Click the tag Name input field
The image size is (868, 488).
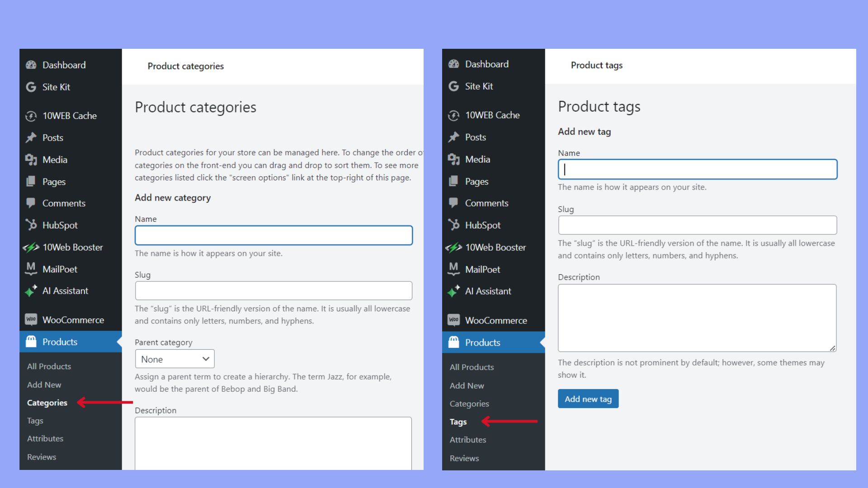point(698,169)
